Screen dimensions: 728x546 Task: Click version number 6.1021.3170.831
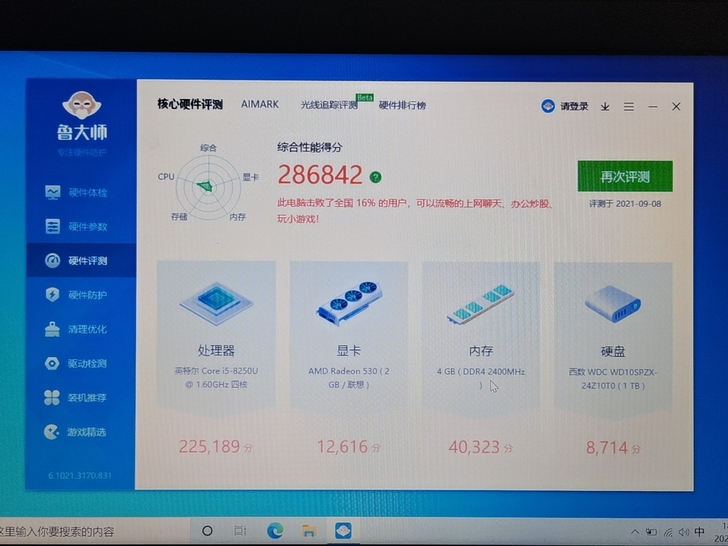point(80,475)
